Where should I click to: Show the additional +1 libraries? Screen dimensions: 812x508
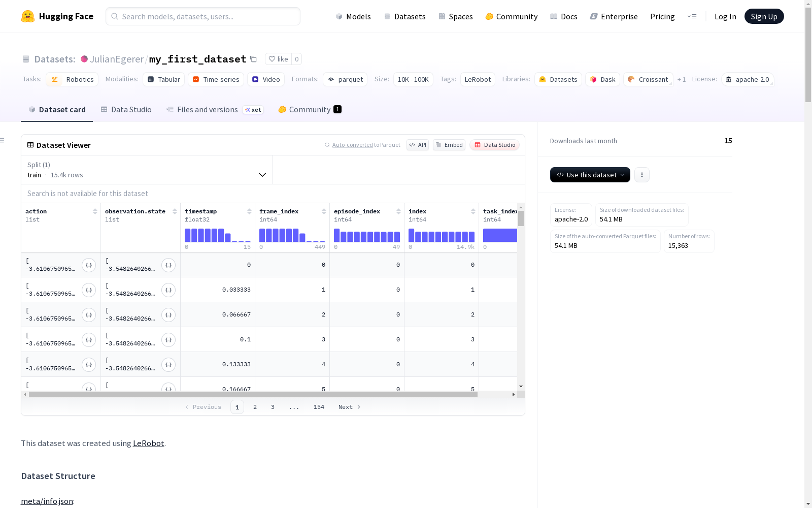(x=682, y=79)
